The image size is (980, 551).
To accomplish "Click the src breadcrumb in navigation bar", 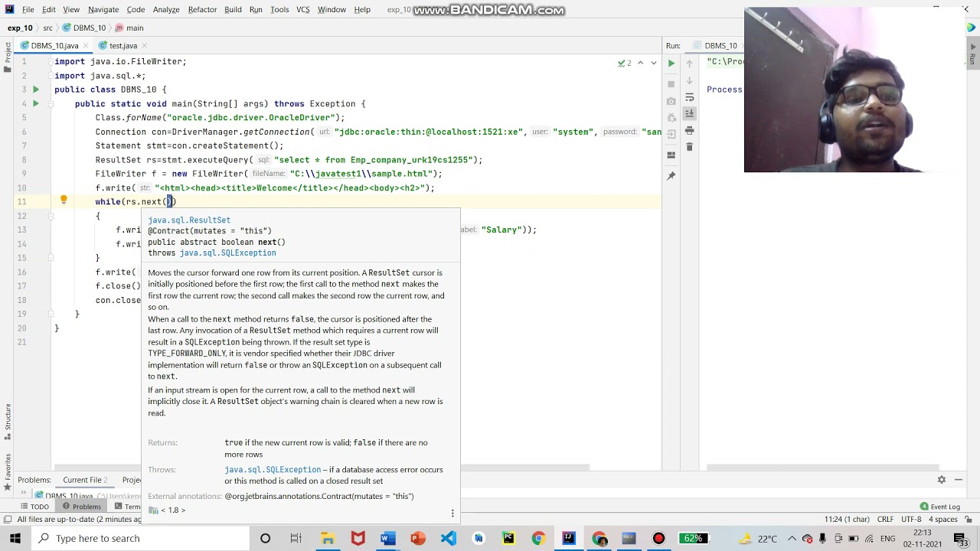I will coord(47,28).
